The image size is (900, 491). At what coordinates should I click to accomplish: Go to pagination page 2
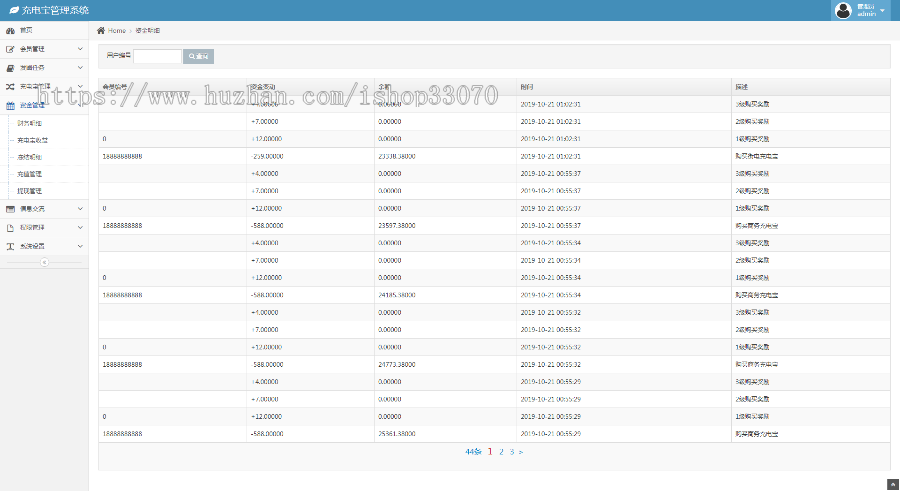pyautogui.click(x=501, y=452)
